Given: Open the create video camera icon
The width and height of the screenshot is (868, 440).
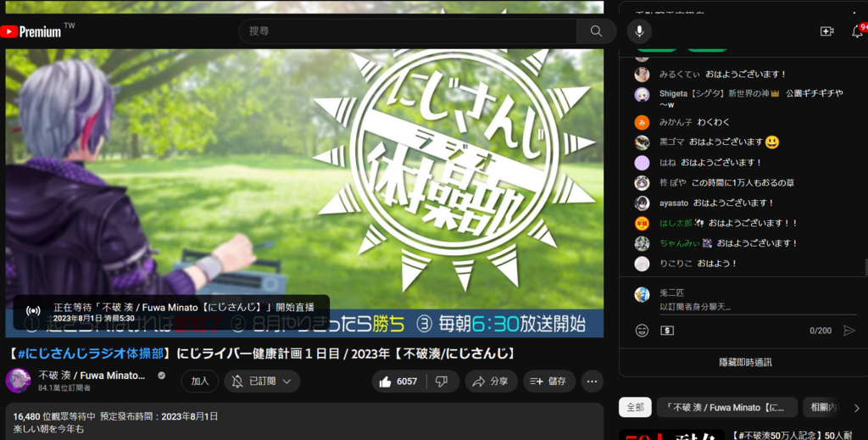Looking at the screenshot, I should (x=827, y=31).
